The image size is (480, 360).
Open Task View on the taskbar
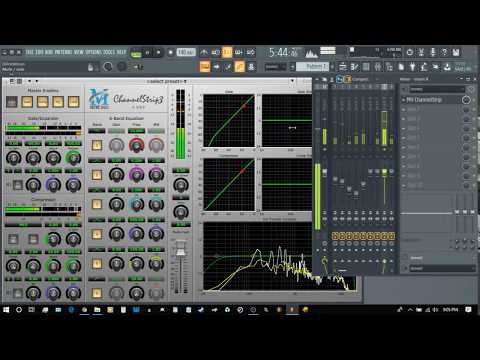[32, 310]
